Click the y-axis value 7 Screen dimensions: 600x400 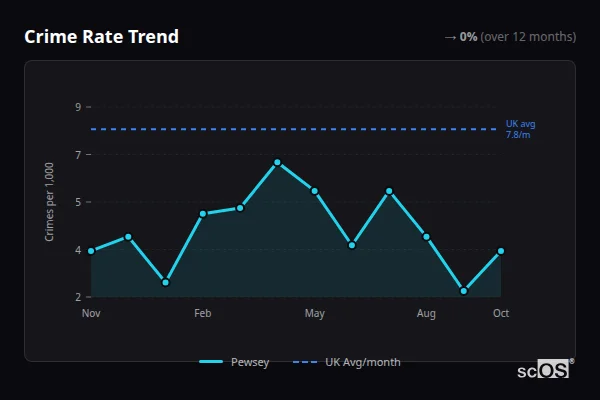click(78, 155)
